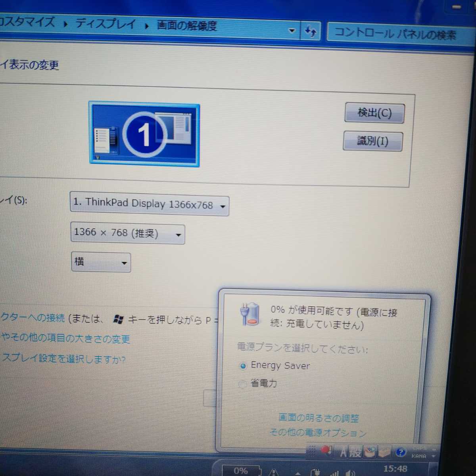Click the KANA lock indicator
This screenshot has height=476, width=476.
click(418, 456)
